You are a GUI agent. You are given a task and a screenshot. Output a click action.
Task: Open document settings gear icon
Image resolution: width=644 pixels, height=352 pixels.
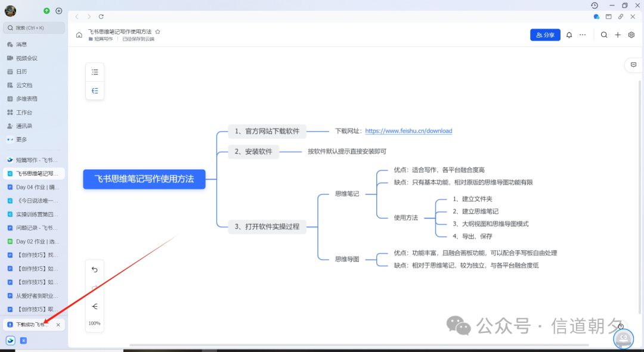coord(631,35)
